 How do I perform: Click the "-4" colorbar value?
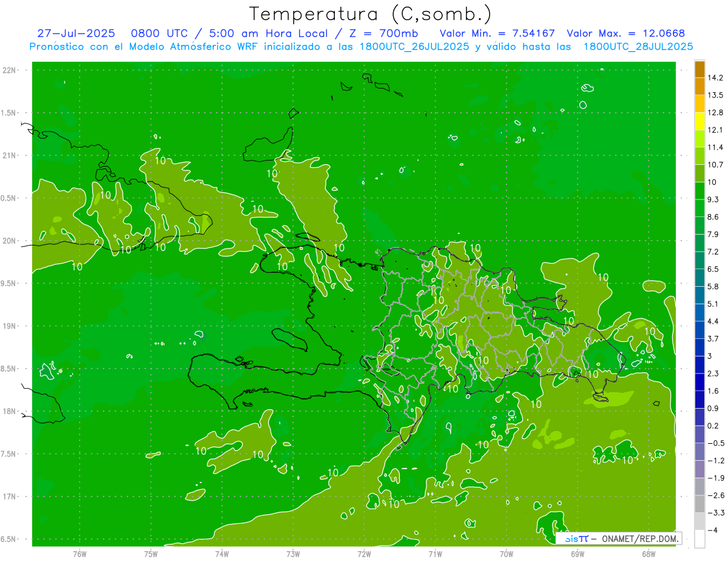click(x=713, y=530)
